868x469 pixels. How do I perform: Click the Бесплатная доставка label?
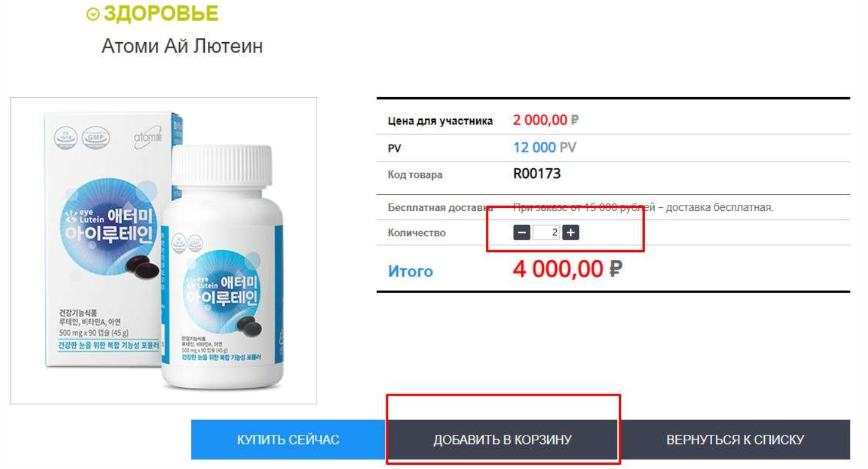[440, 207]
